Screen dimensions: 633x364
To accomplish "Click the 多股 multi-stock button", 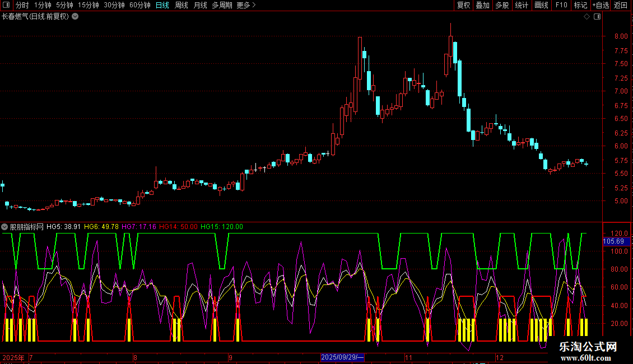I will tap(502, 5).
